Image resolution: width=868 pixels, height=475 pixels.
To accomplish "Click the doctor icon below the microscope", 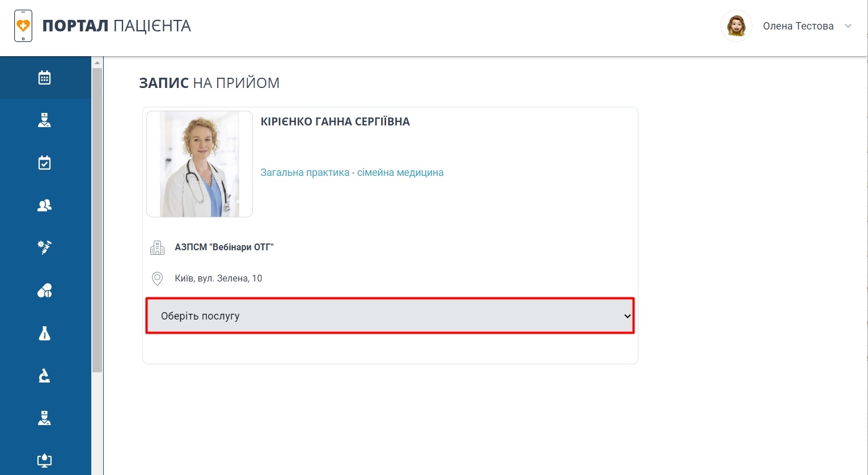I will tap(44, 418).
